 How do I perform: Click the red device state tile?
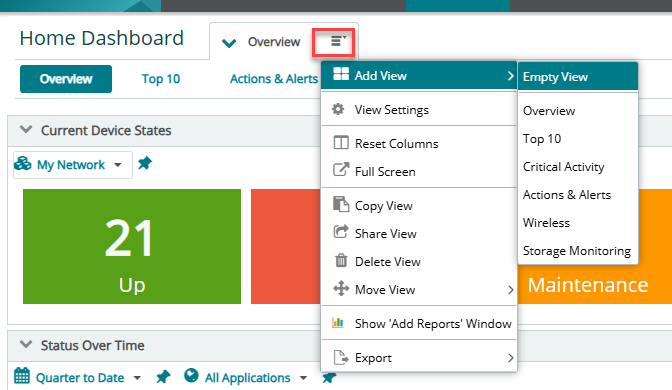pos(286,246)
